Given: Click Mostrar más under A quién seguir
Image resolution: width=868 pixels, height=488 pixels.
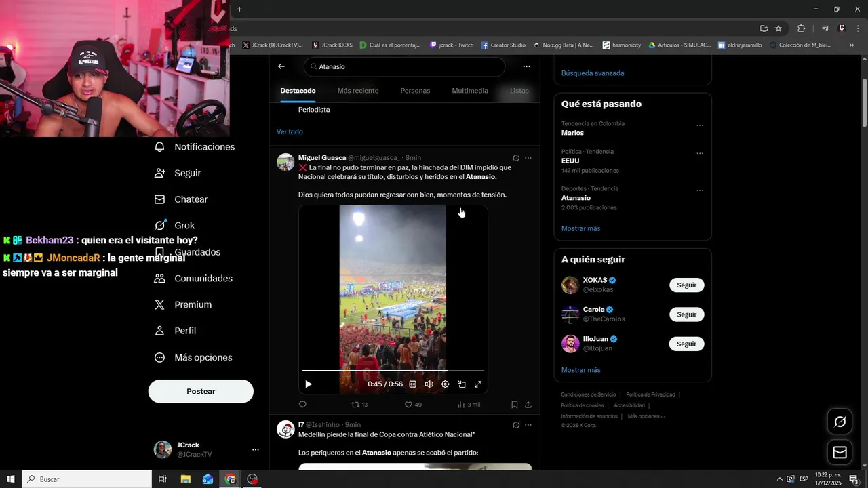Looking at the screenshot, I should point(580,371).
